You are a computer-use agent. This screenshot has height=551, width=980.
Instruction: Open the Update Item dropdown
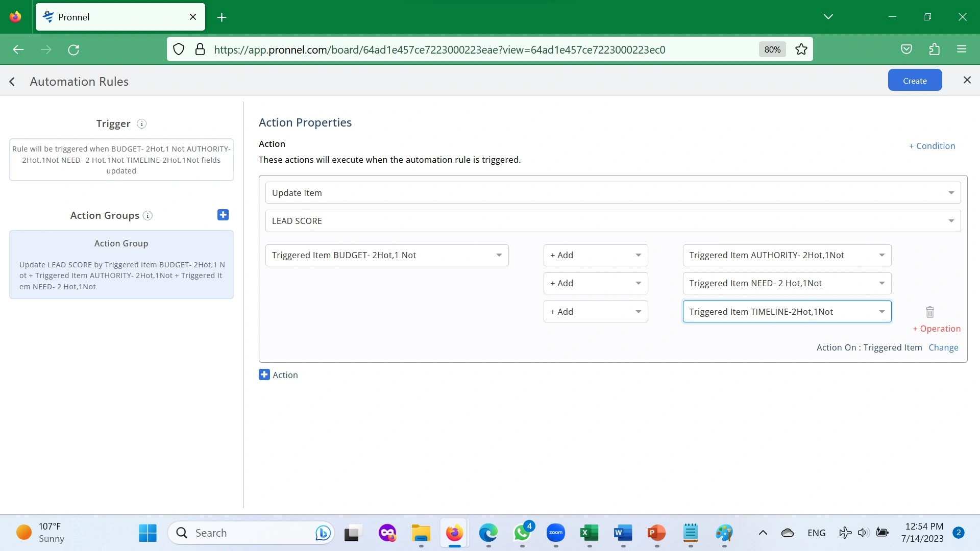tap(612, 193)
